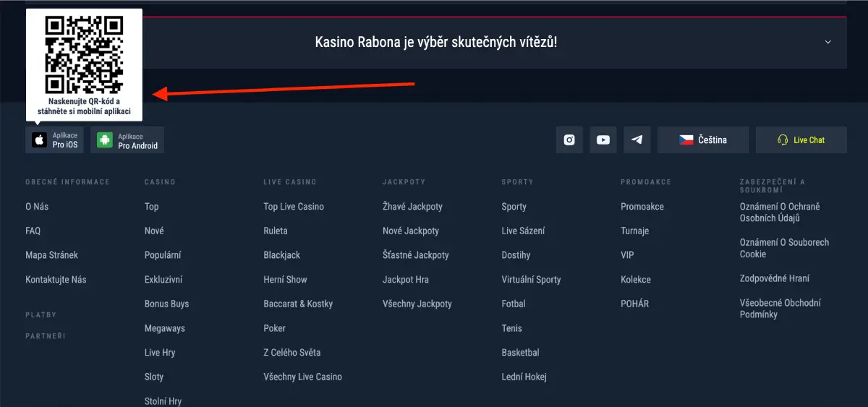
Task: Open Stolní Hry link
Action: (x=163, y=401)
